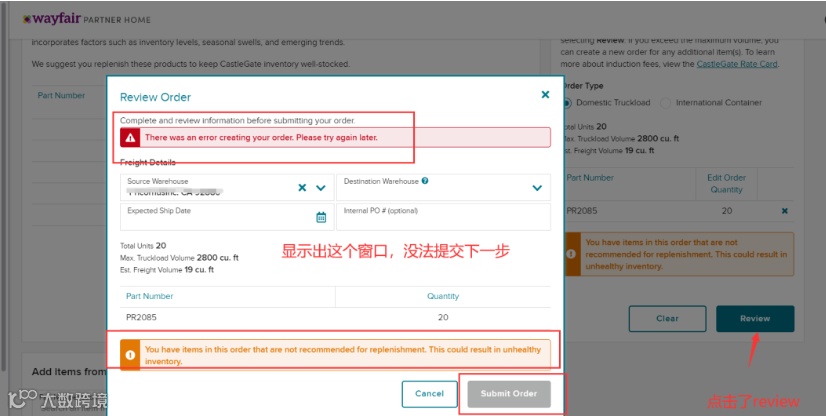Click the orange warning icon in dialog
826x416 pixels.
click(x=130, y=355)
